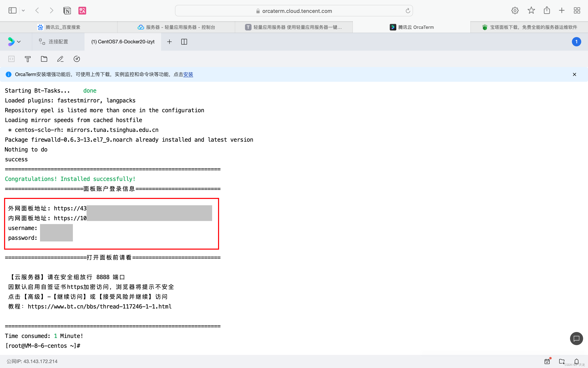Screen dimensions: 588x368
Task: Focus the orcaterm.cloud.tencent.com address bar
Action: [294, 11]
